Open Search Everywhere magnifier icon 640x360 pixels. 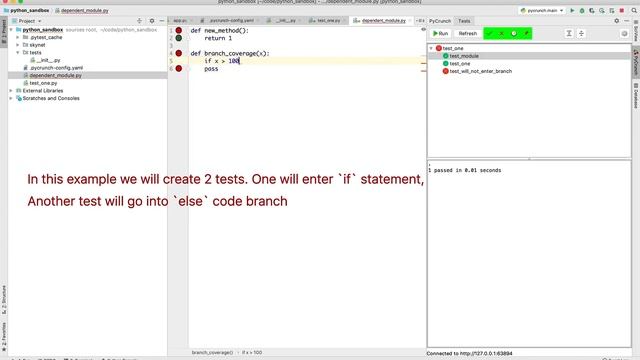[634, 10]
